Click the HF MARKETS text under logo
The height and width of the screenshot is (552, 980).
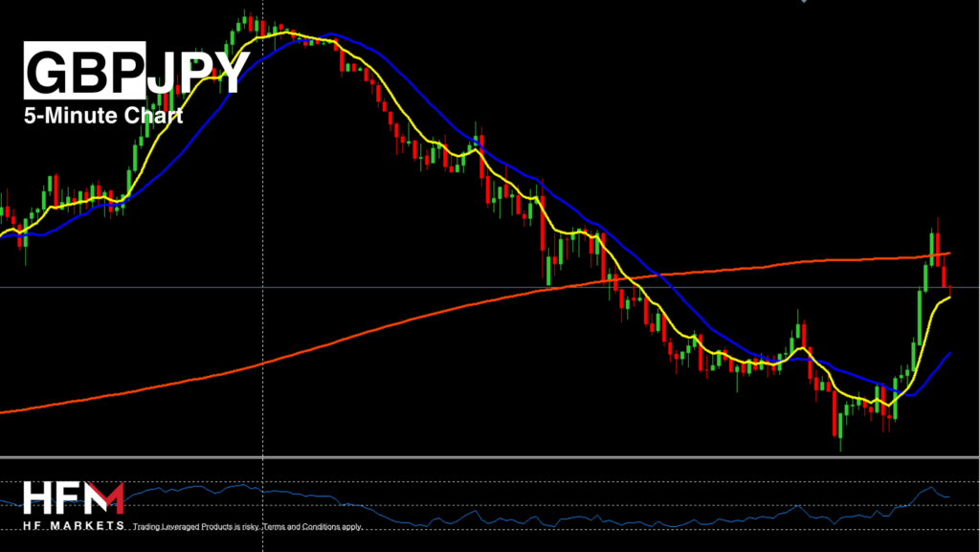pos(74,525)
